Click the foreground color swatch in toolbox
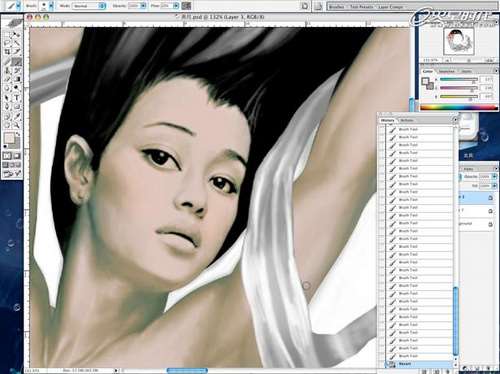500x374 pixels. (9, 138)
